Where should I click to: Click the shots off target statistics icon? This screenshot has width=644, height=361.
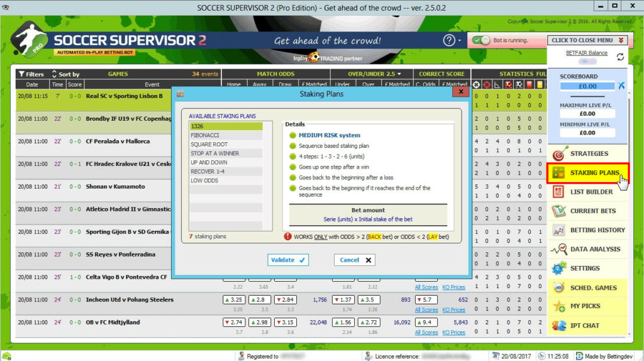point(487,85)
